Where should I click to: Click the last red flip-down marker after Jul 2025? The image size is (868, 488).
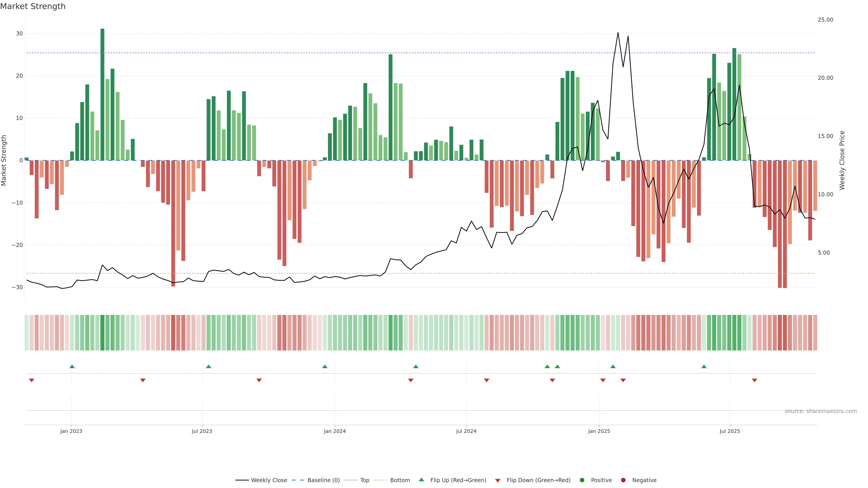[x=755, y=380]
